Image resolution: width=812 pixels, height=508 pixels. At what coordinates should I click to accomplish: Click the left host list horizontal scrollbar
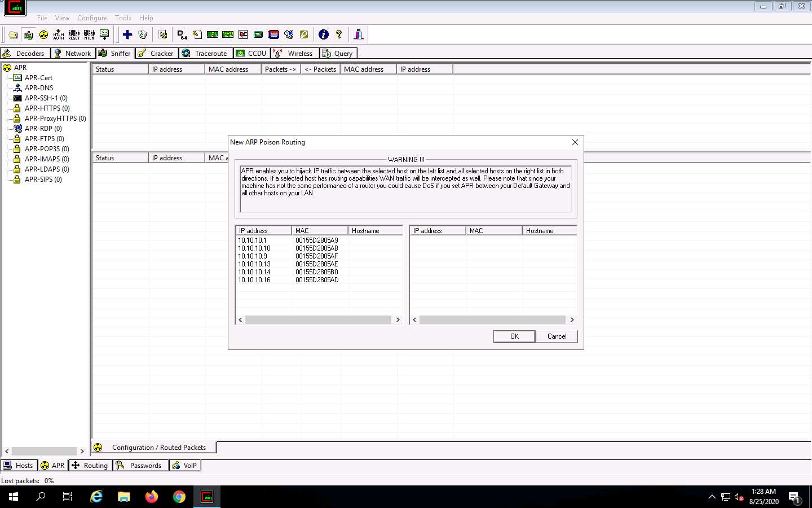click(319, 319)
